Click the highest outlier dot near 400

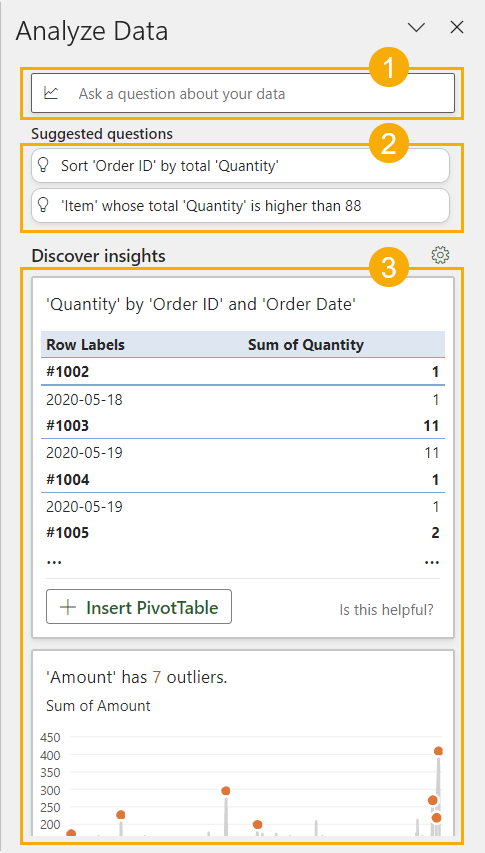click(x=438, y=751)
